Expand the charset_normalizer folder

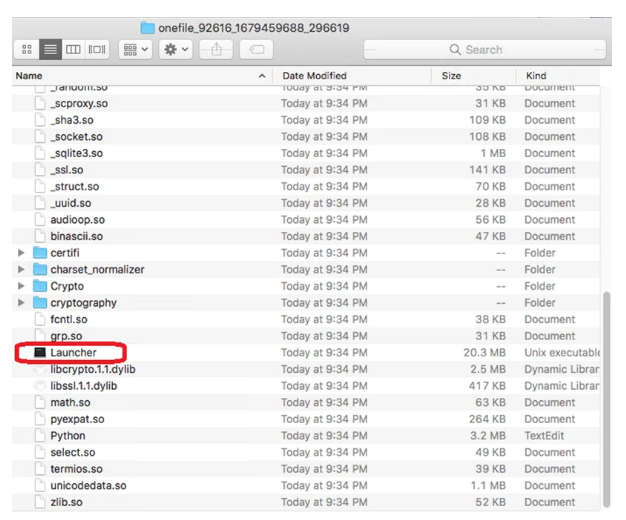[x=21, y=270]
